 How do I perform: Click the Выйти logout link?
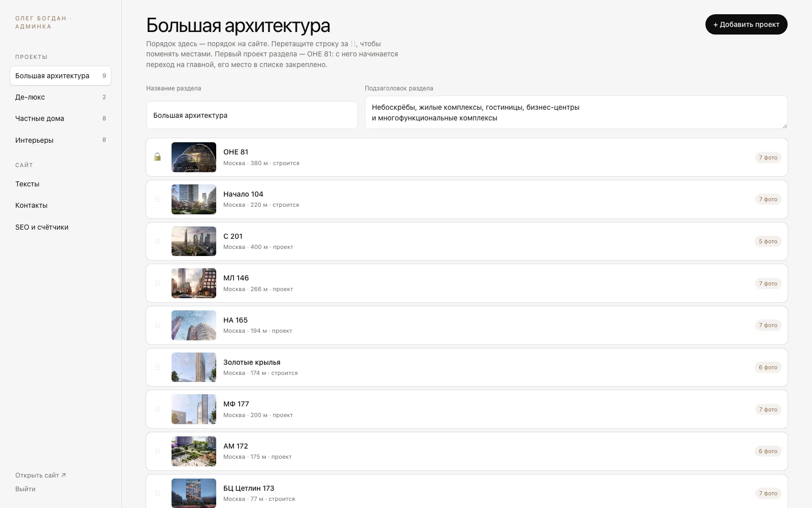click(x=25, y=489)
